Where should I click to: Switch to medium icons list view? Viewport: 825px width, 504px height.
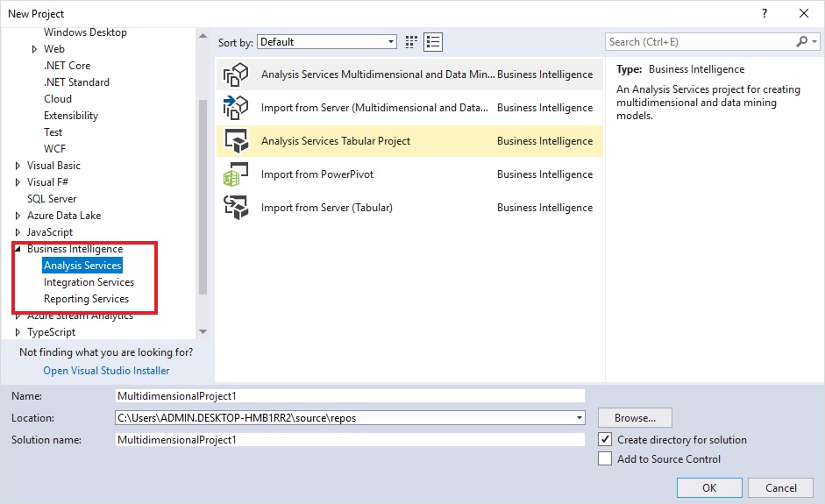click(x=433, y=42)
